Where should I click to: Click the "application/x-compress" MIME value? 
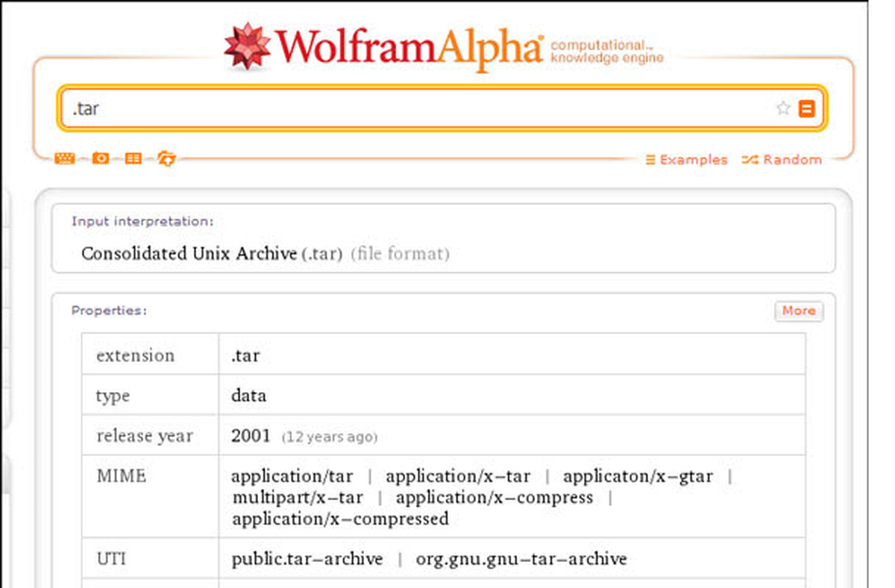(x=494, y=497)
